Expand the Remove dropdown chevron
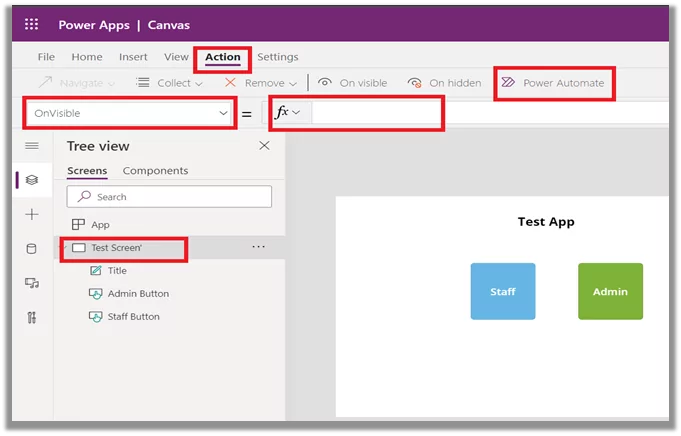Image resolution: width=681 pixels, height=436 pixels. click(x=293, y=84)
